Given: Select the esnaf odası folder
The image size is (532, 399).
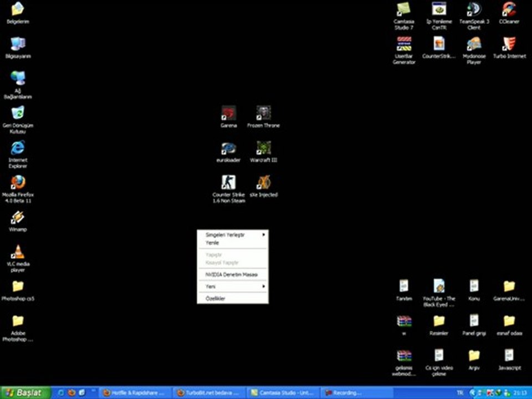Looking at the screenshot, I should (x=509, y=325).
